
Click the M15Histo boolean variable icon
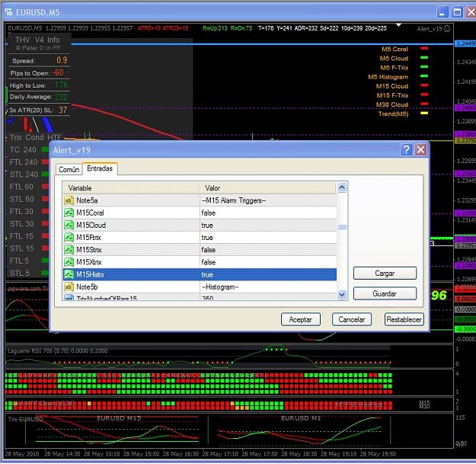69,274
